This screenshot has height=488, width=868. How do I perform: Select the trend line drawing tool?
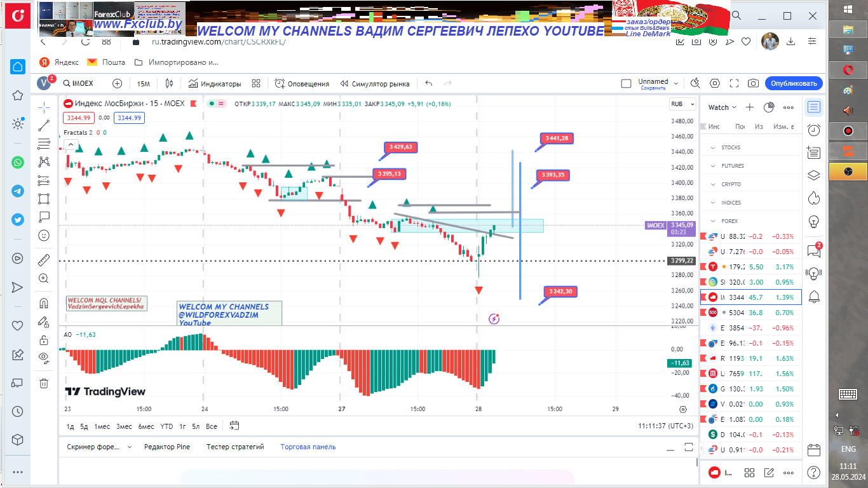coord(44,125)
